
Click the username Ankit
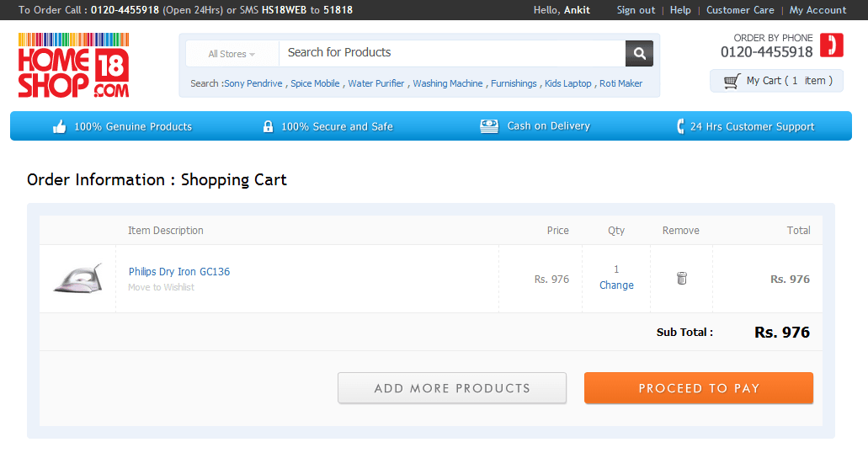coord(577,10)
